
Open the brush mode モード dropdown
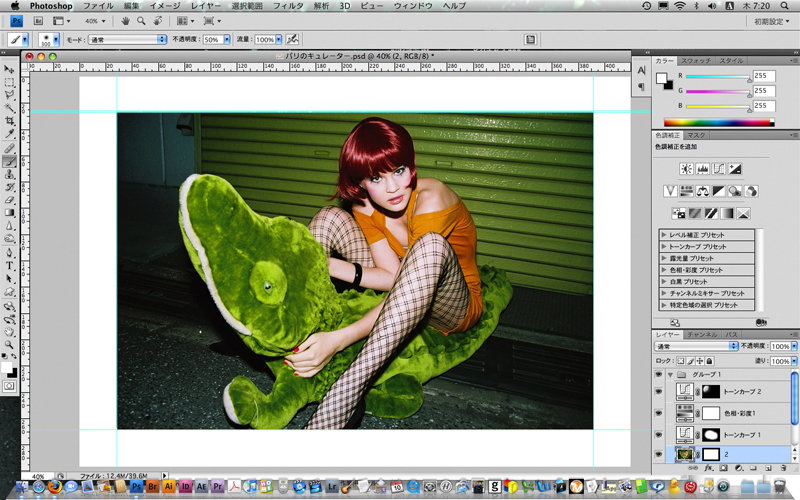point(127,39)
